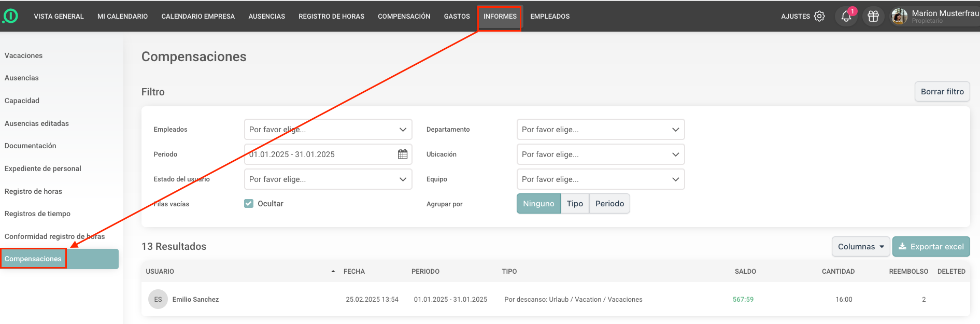
Task: Group results by Periodo
Action: tap(609, 204)
